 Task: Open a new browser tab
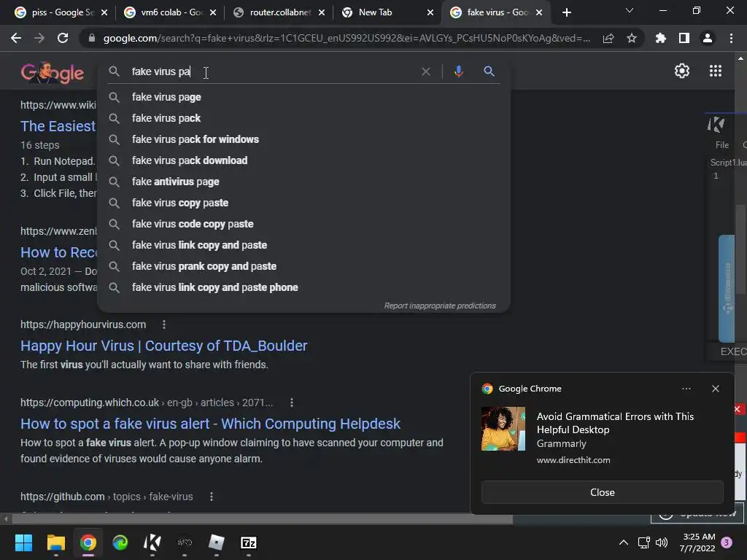(x=566, y=12)
